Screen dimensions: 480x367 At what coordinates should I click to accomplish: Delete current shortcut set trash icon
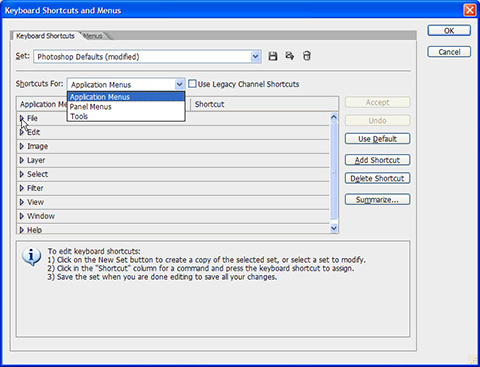(307, 56)
